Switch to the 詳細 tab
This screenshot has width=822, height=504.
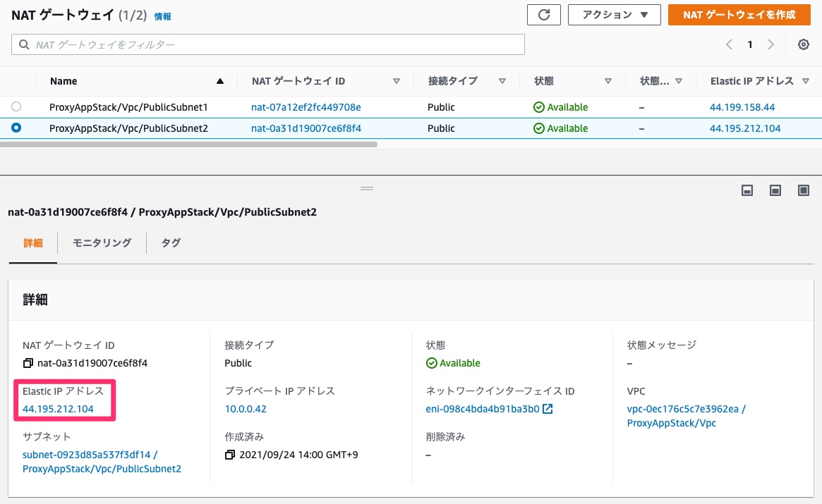(33, 243)
